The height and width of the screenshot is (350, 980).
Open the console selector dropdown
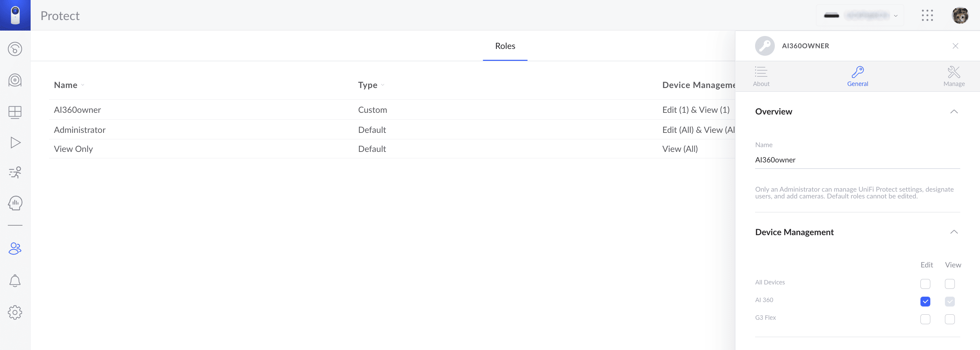click(860, 15)
